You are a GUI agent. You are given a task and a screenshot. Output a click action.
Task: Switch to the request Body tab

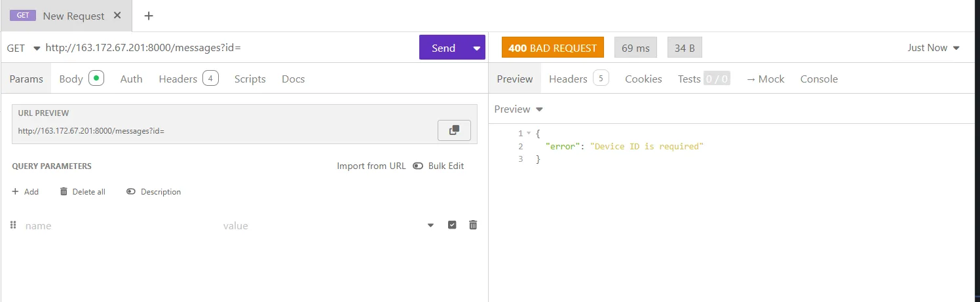71,79
